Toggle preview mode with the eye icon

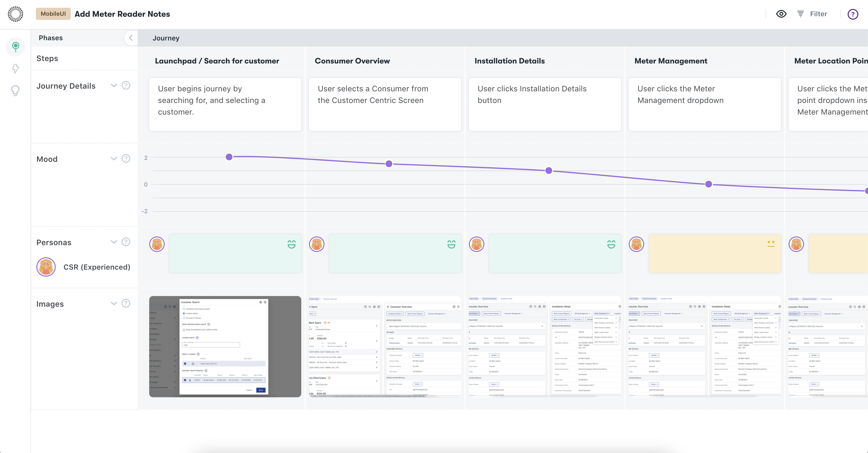pos(781,14)
